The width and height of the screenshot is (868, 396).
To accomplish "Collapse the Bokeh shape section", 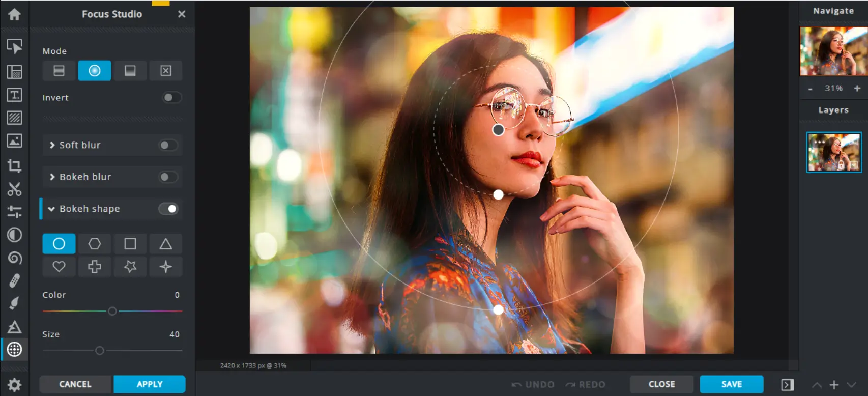I will click(51, 209).
